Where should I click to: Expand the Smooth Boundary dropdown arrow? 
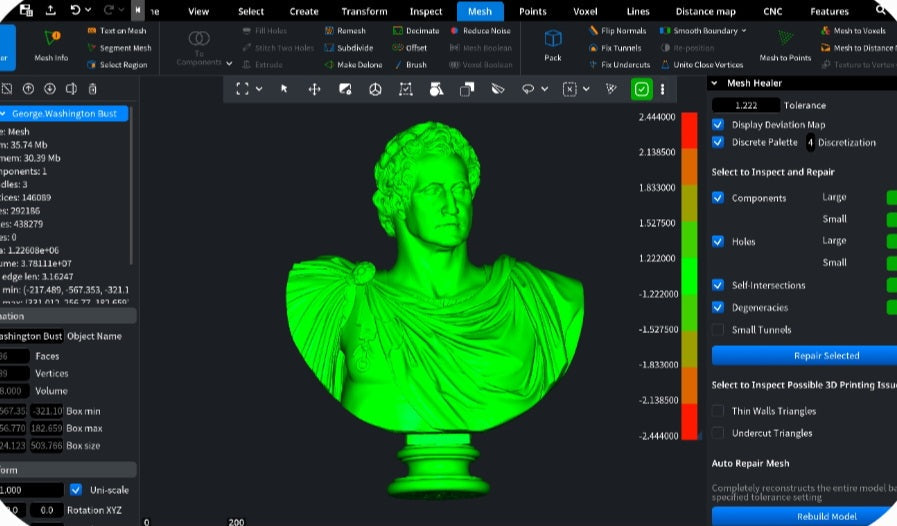click(x=744, y=31)
